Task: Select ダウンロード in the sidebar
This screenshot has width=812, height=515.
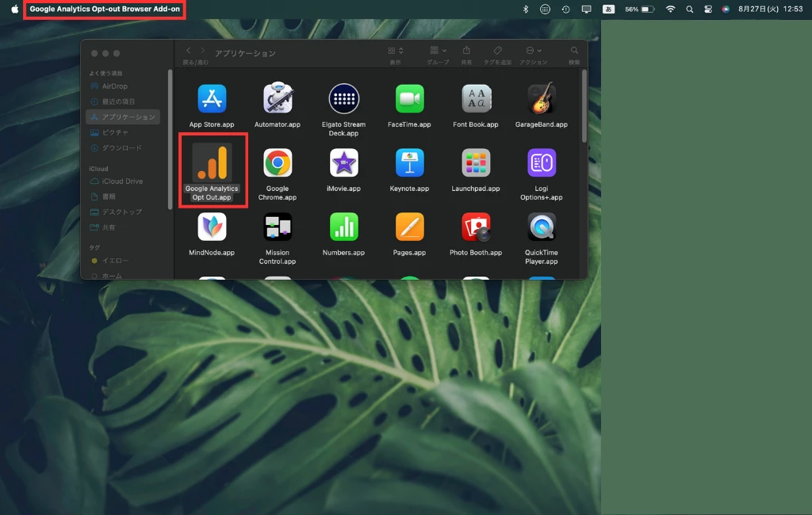Action: tap(123, 148)
